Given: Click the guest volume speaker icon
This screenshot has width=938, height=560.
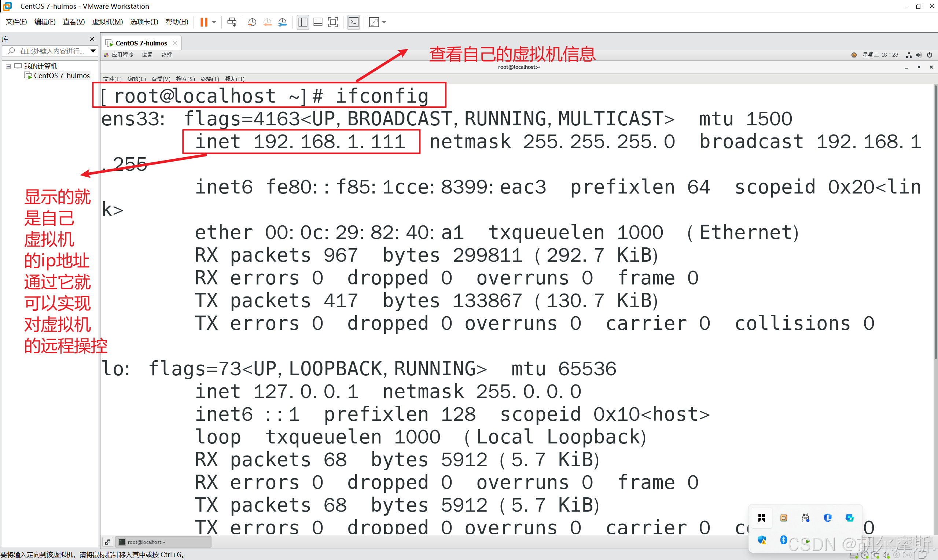Looking at the screenshot, I should pos(919,55).
